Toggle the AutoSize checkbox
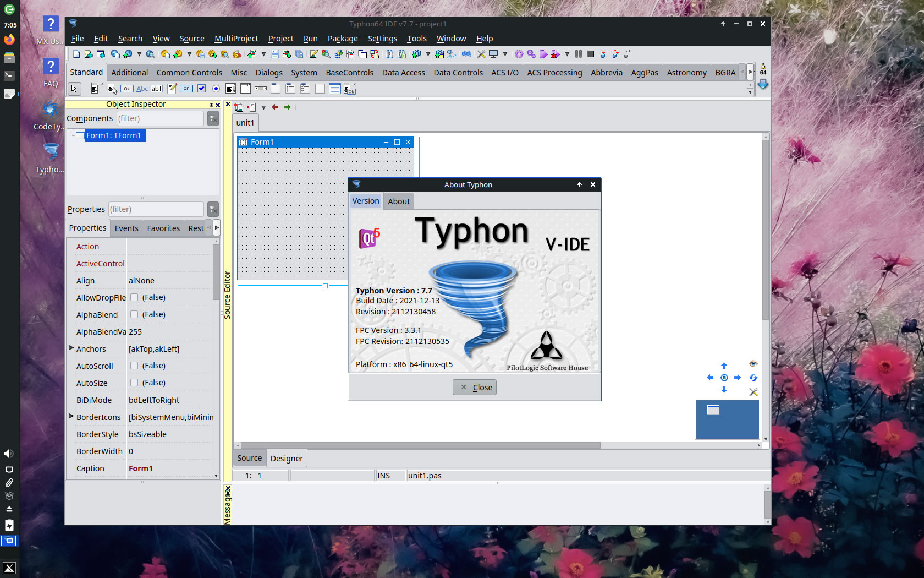 click(134, 383)
